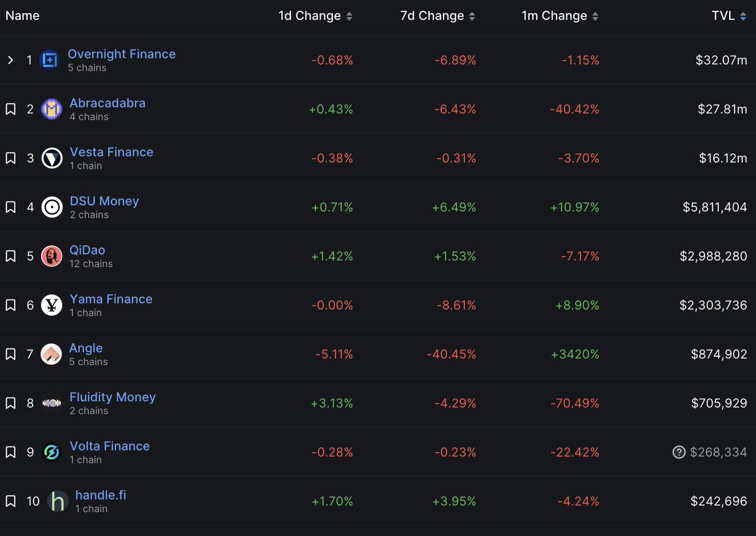Expand the Overnight Finance row chevron

(x=10, y=60)
